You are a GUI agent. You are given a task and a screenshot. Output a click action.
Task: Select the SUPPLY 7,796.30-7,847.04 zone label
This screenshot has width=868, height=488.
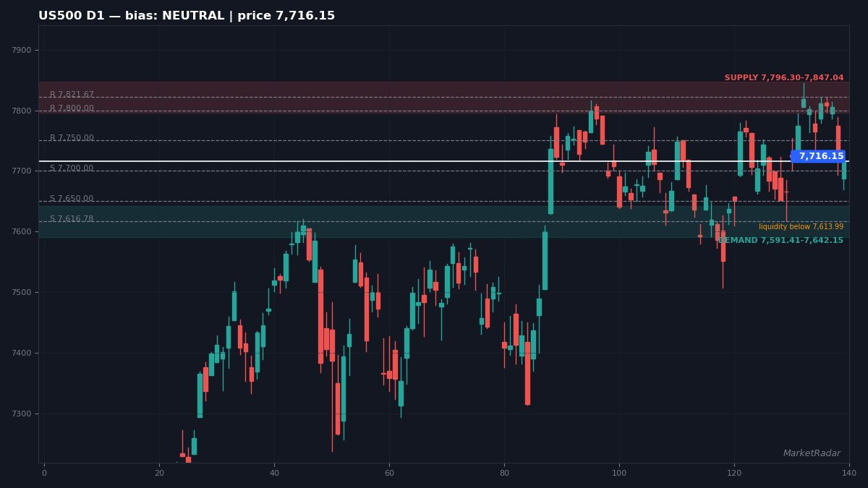click(x=784, y=78)
